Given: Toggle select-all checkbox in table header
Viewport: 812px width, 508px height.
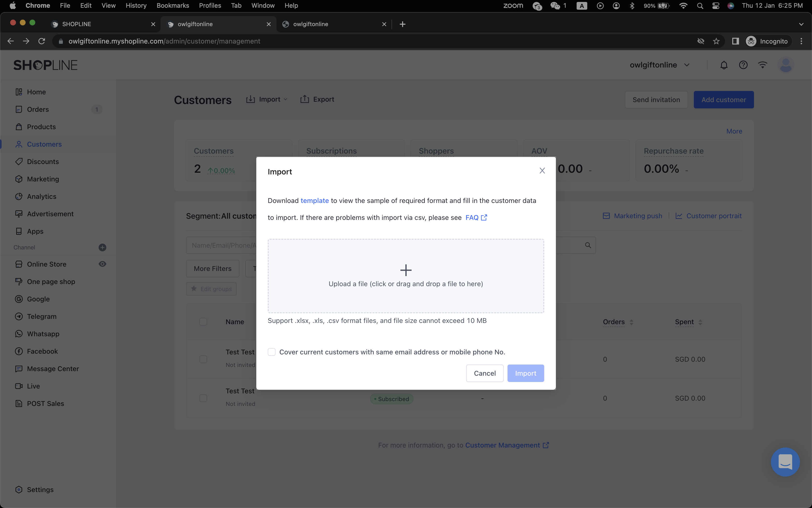Looking at the screenshot, I should [x=203, y=321].
